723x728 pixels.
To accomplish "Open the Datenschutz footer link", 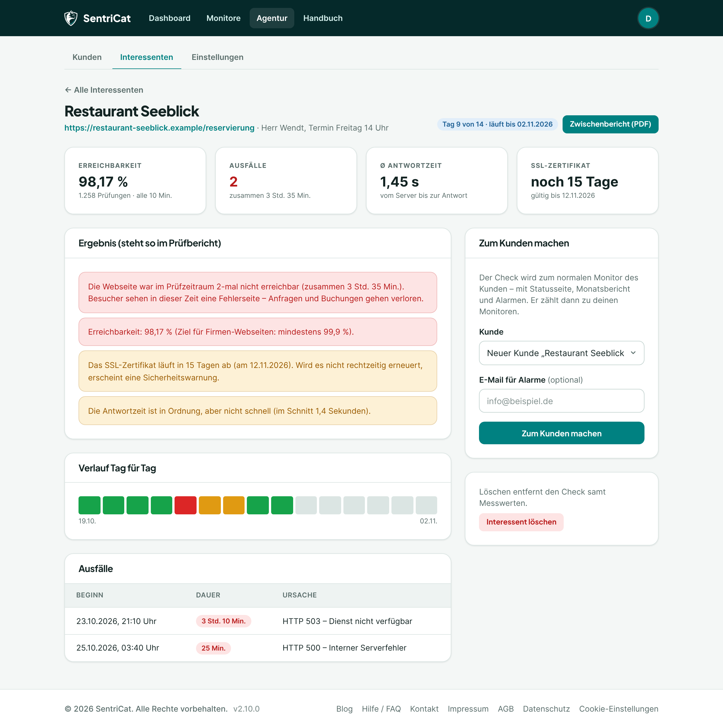I will [546, 709].
